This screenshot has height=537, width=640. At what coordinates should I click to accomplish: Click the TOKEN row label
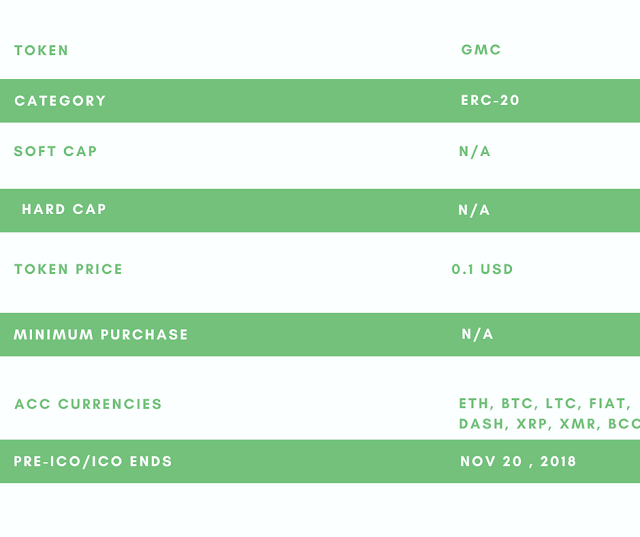click(41, 50)
